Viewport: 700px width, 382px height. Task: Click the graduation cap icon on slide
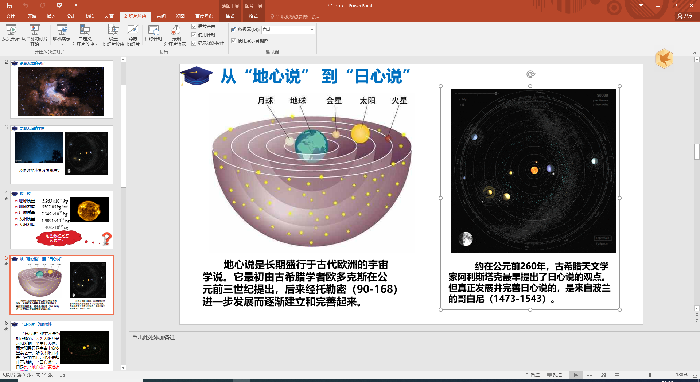(x=196, y=76)
